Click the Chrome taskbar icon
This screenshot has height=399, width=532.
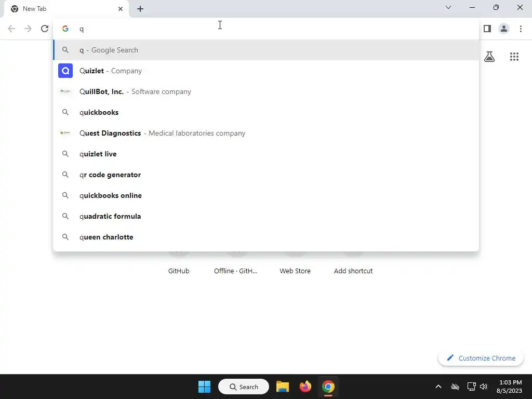click(328, 387)
